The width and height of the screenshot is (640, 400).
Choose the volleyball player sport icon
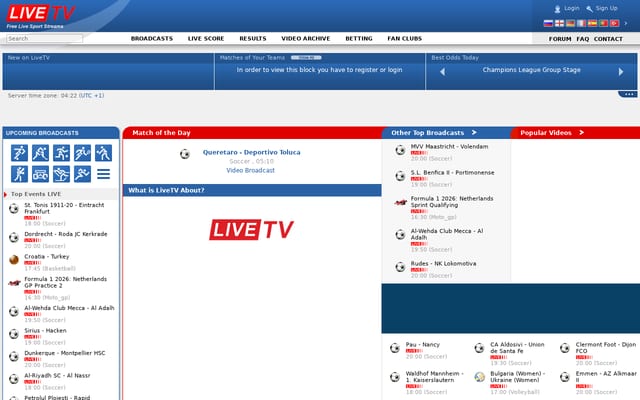click(x=104, y=153)
